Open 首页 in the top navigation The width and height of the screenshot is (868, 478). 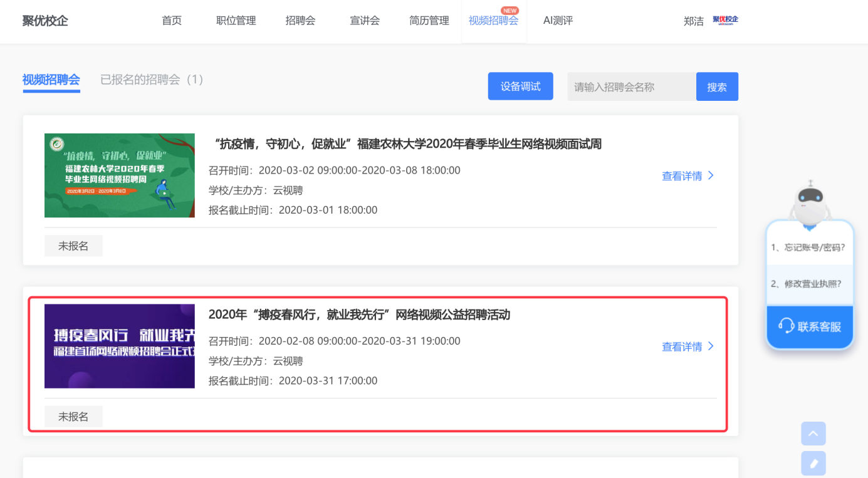pos(172,21)
